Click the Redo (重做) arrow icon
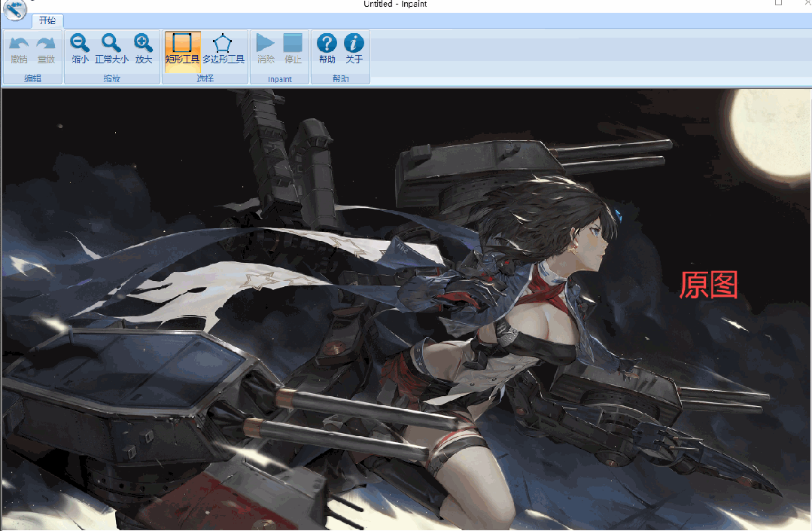 [46, 49]
